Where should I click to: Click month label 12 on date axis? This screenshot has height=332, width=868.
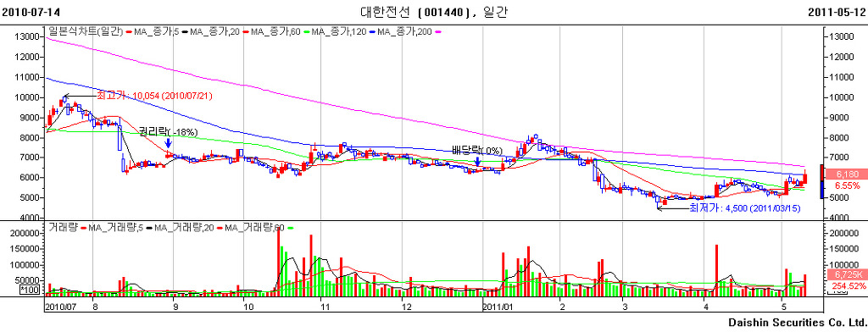pos(406,307)
